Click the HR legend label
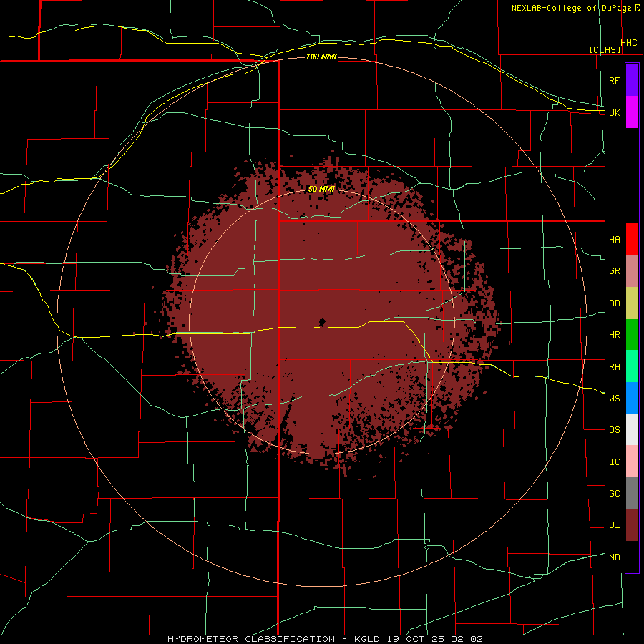Viewport: 644px width, 644px height. coord(615,335)
